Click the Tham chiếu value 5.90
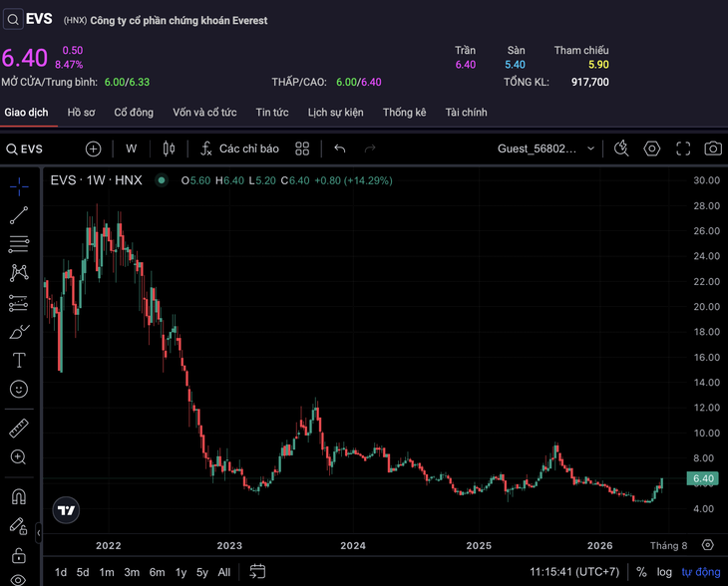This screenshot has height=586, width=728. [x=598, y=65]
